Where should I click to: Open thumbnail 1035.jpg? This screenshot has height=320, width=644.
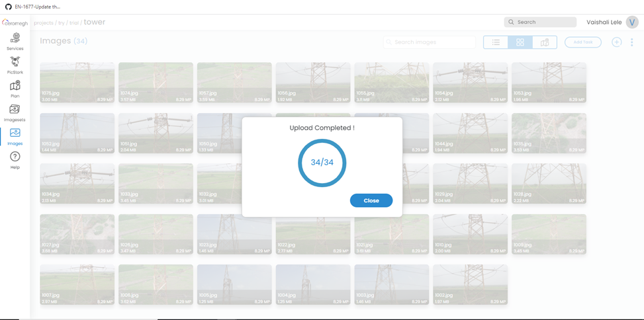pos(549,134)
